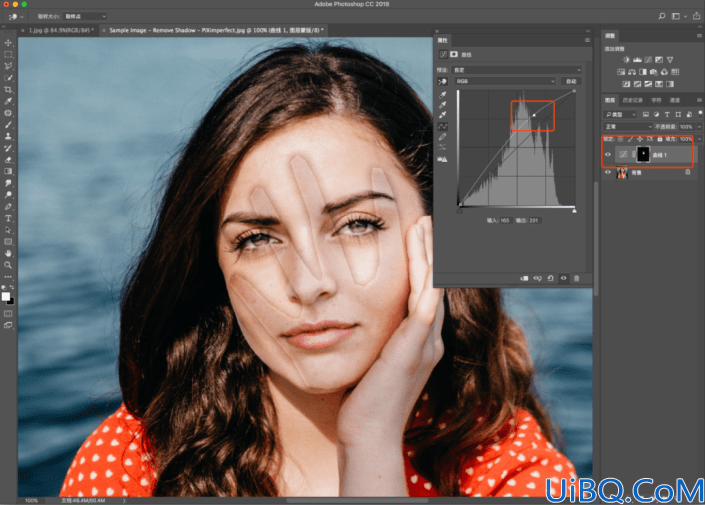Click the Curves 1 layer mask thumbnail
Viewport: 705px width, 505px height.
click(x=643, y=154)
